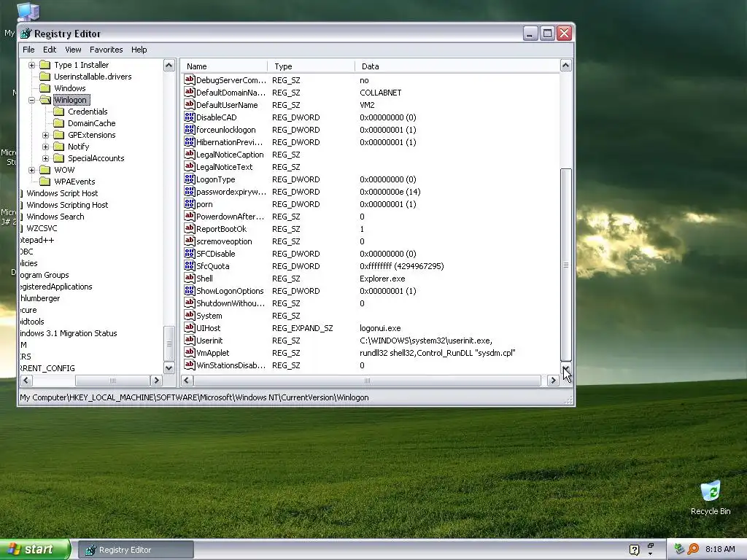Expand the WOW key
This screenshot has height=560, width=747.
coord(31,170)
